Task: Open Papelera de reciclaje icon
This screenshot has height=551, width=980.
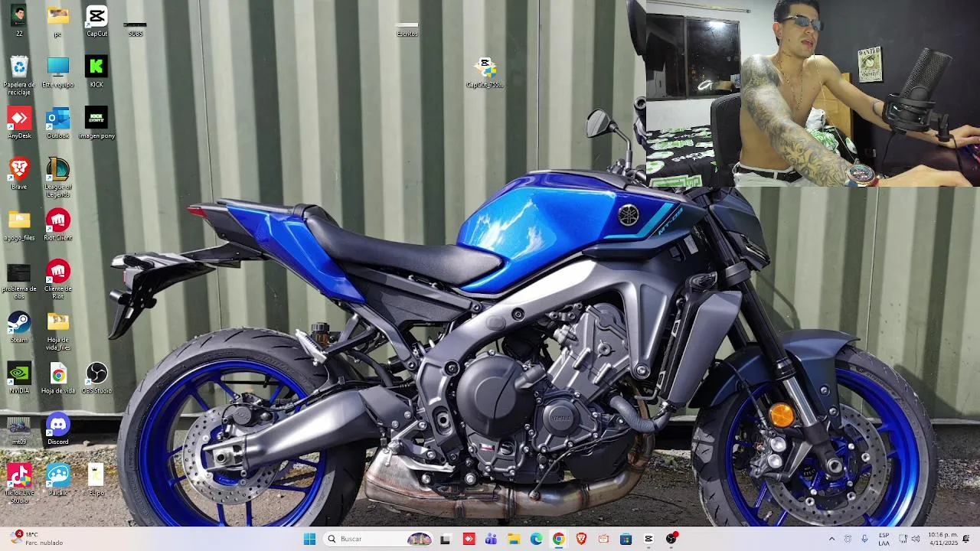Action: tap(19, 75)
